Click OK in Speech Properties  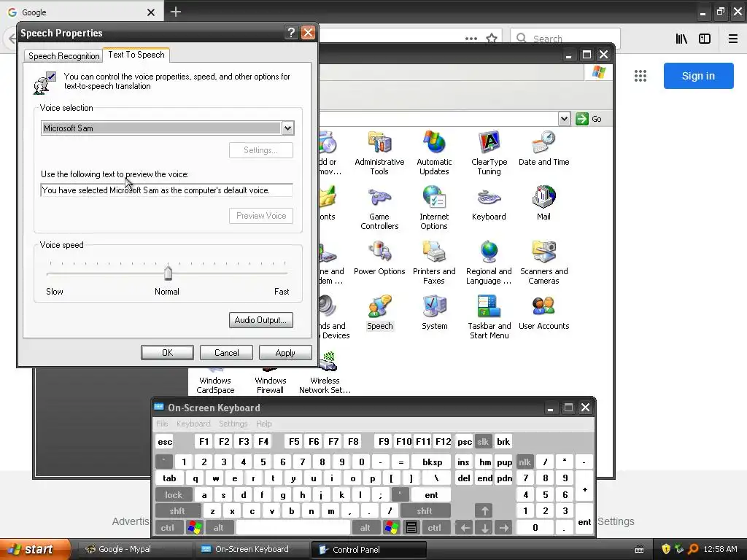click(x=167, y=353)
